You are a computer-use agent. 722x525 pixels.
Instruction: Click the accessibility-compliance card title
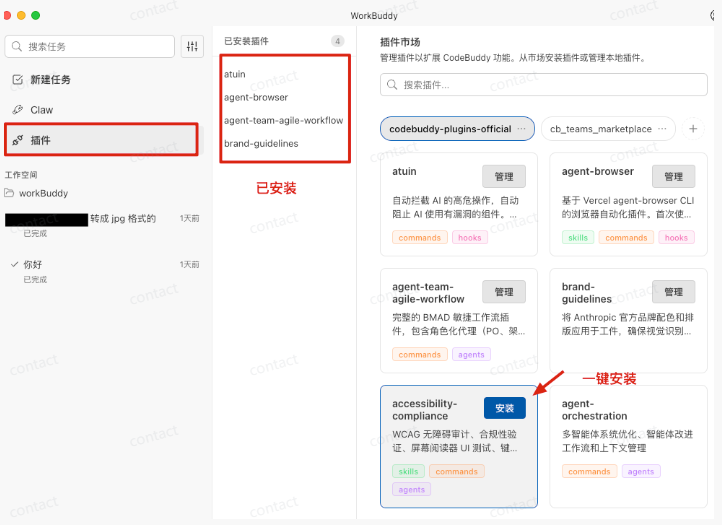tap(425, 409)
